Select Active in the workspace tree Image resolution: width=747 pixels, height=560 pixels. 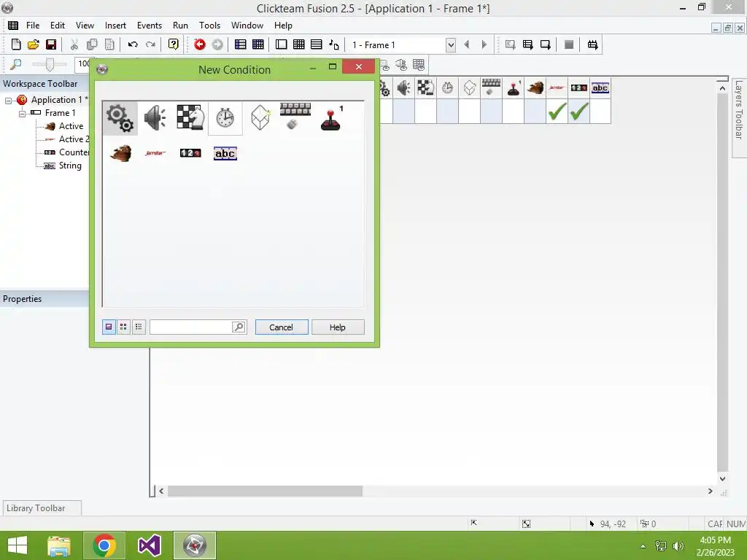click(x=71, y=126)
